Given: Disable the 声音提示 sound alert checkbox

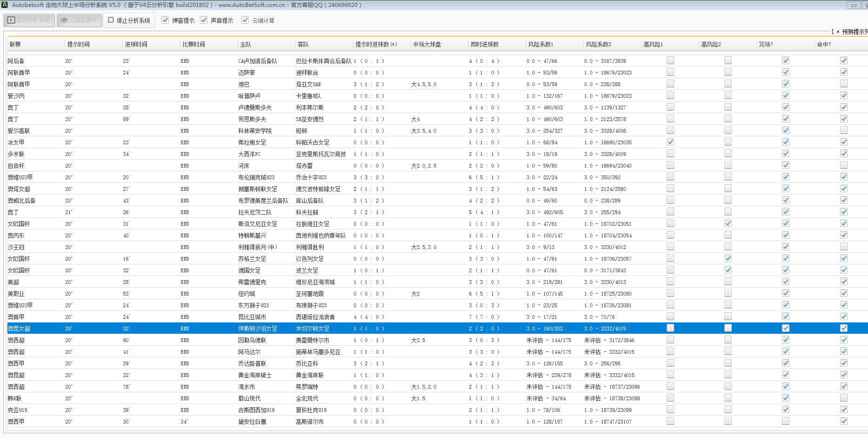Looking at the screenshot, I should coord(204,20).
